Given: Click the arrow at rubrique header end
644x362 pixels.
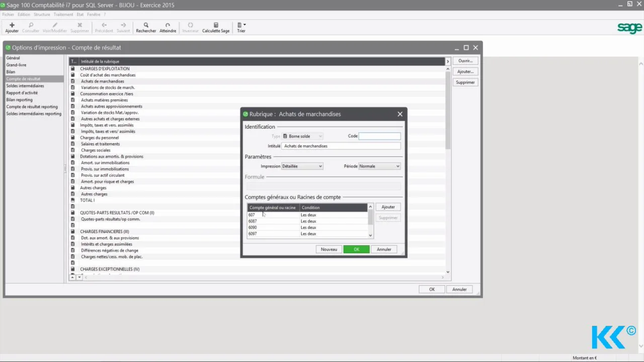Looking at the screenshot, I should (448, 61).
